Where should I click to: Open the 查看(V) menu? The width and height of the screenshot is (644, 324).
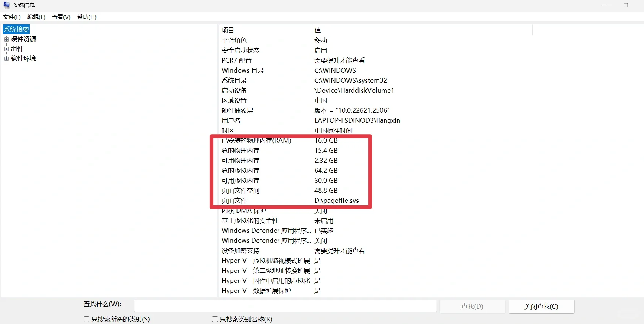[x=61, y=17]
